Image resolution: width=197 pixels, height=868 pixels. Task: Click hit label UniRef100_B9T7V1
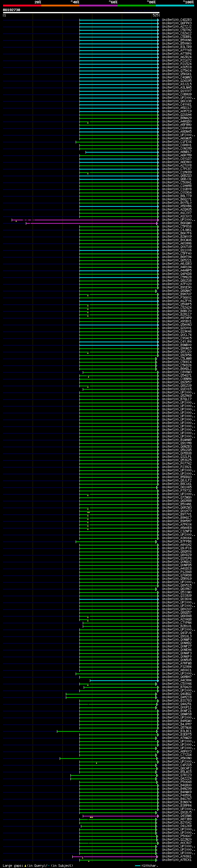pyautogui.click(x=177, y=515)
